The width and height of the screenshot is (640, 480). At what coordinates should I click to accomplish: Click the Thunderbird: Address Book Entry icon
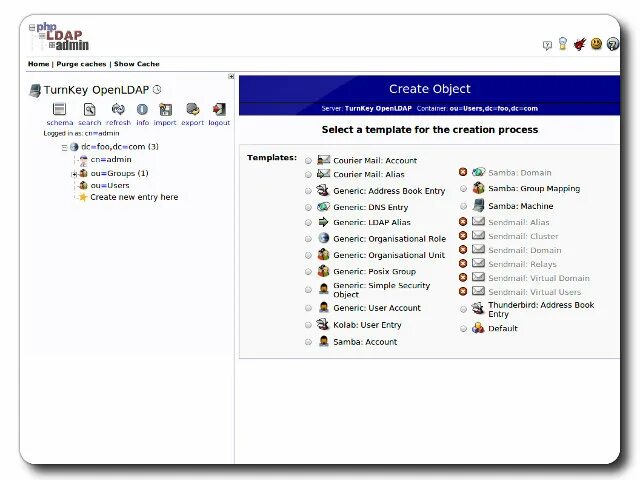pyautogui.click(x=478, y=308)
